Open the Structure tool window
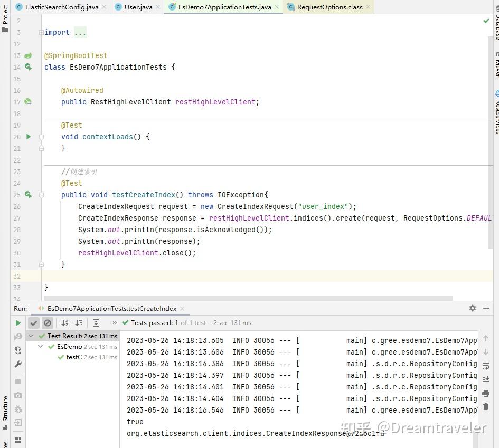Viewport: 499px width, 448px height. click(x=5, y=409)
